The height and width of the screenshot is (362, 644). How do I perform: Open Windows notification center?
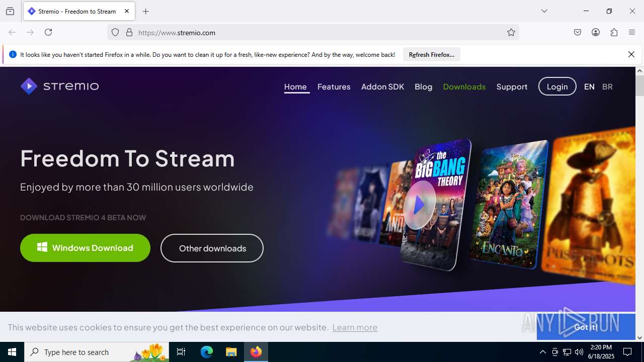(x=627, y=352)
